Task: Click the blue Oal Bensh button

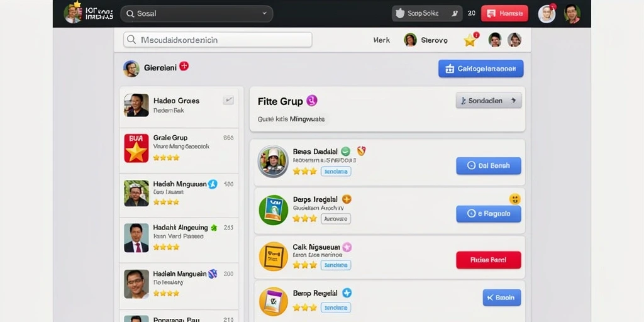Action: pos(489,165)
